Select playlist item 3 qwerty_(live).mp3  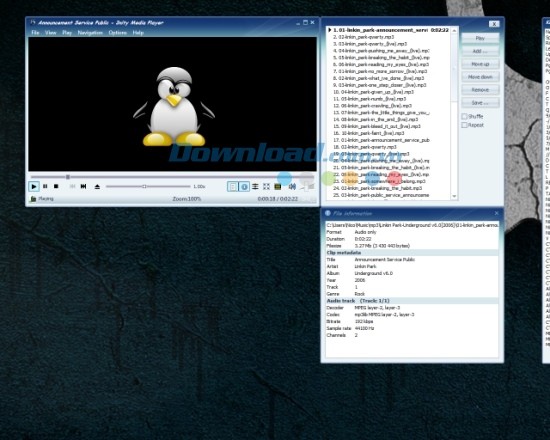388,44
